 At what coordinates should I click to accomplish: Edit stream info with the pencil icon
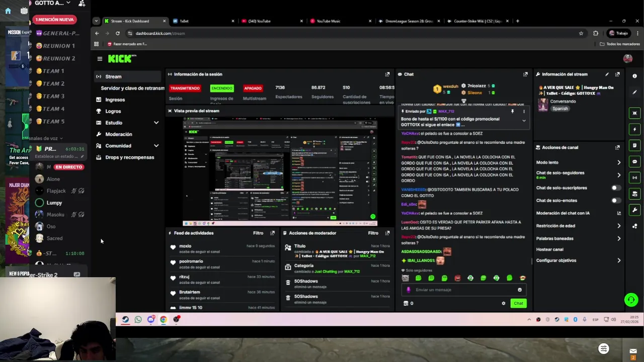(x=607, y=74)
